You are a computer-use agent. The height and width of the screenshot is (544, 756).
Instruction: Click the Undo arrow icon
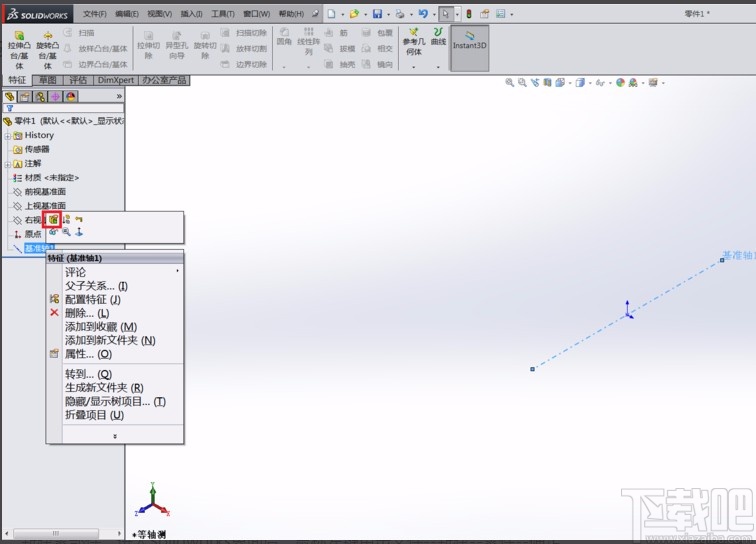423,14
